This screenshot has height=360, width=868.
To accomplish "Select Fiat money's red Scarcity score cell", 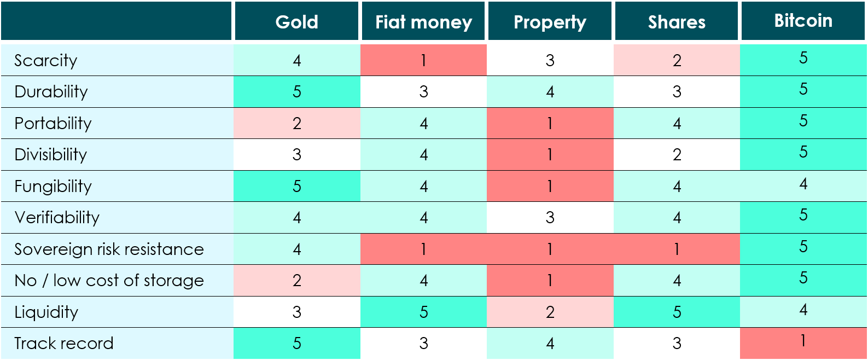I will [x=423, y=60].
